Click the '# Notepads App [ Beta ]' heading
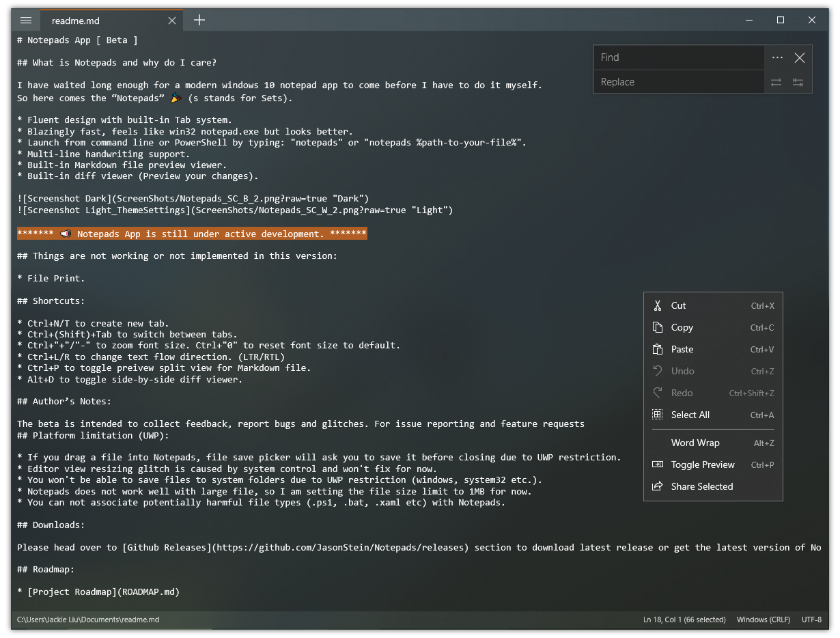 pyautogui.click(x=78, y=40)
